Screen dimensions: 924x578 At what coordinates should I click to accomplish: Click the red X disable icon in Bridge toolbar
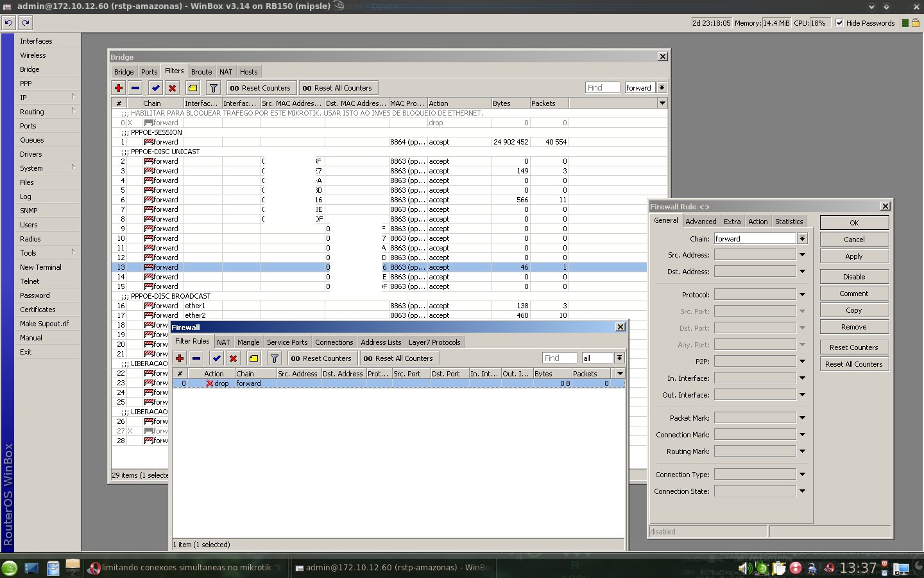tap(172, 88)
